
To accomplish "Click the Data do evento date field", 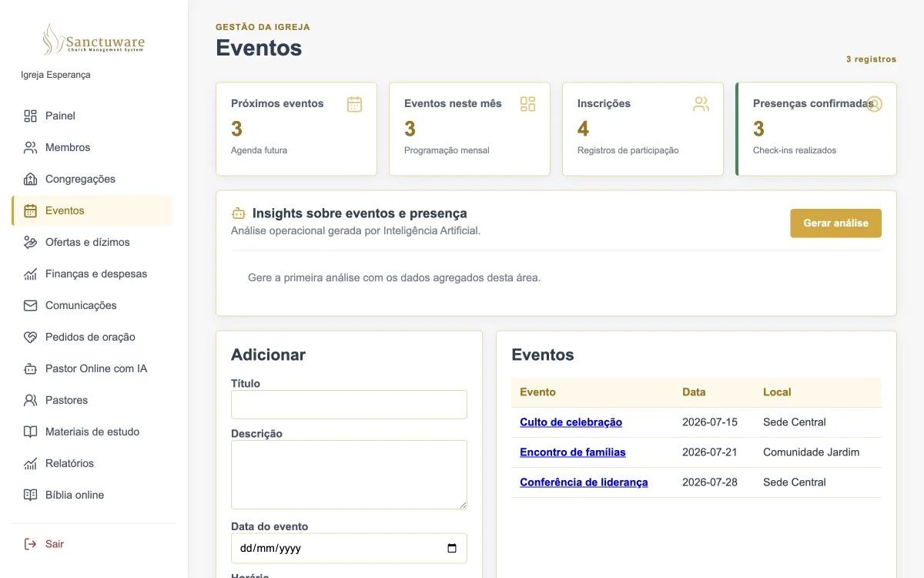I will [x=349, y=549].
